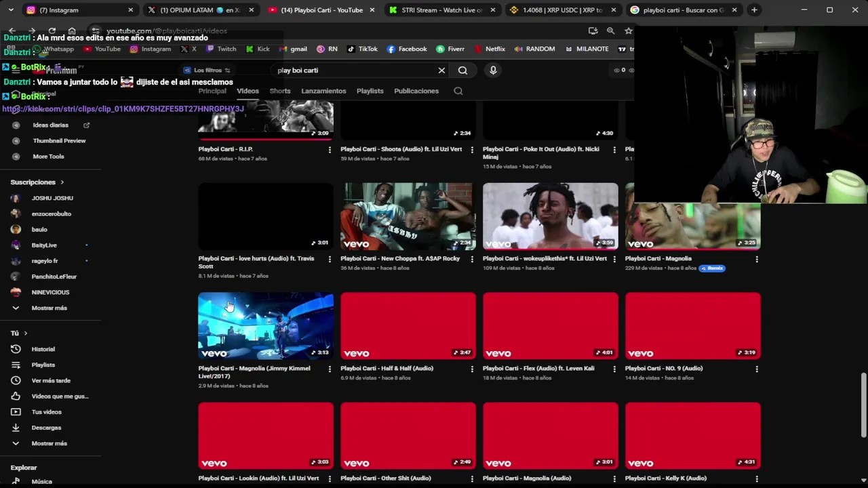
Task: Select Playlists channel tab
Action: coord(370,91)
